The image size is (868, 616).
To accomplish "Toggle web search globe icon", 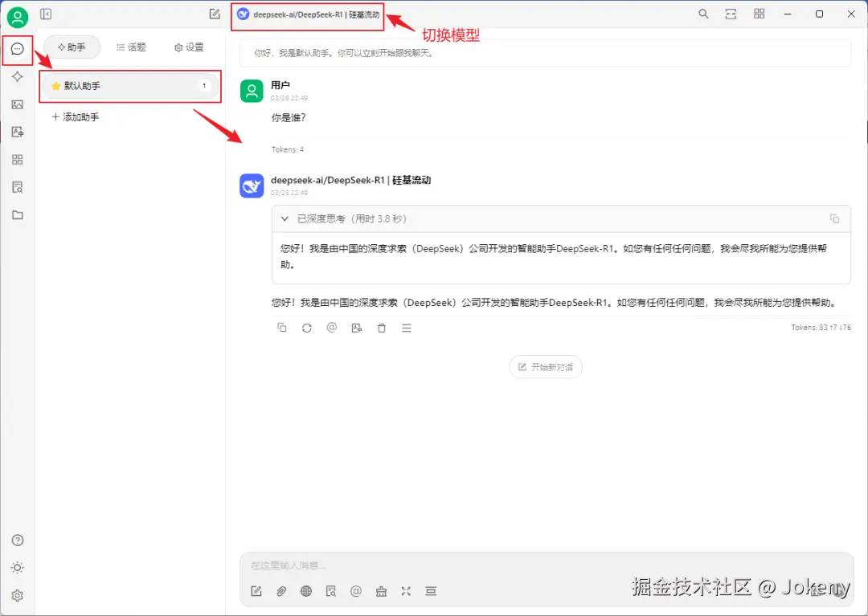I will pos(306,591).
